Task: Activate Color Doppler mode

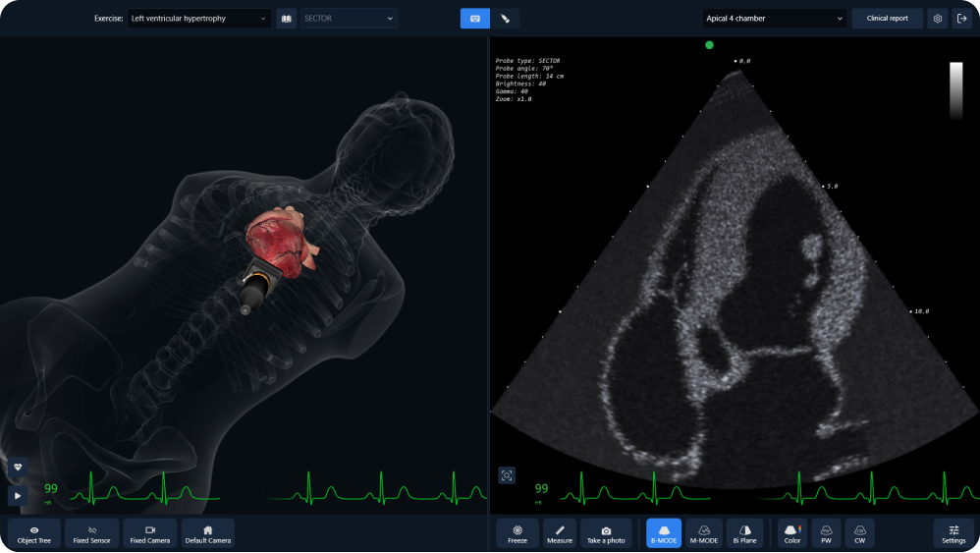Action: point(791,533)
